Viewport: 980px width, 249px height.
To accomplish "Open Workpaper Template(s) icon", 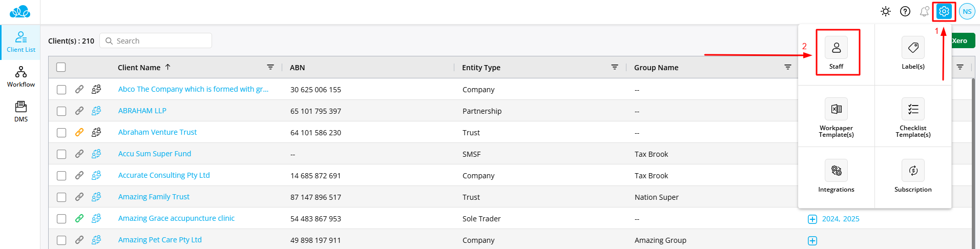I will coord(836,109).
